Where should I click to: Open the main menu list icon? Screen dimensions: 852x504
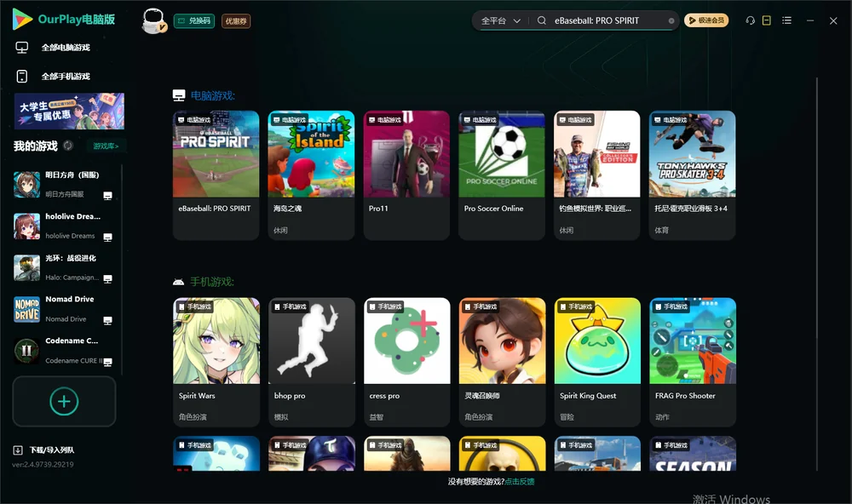(x=786, y=20)
